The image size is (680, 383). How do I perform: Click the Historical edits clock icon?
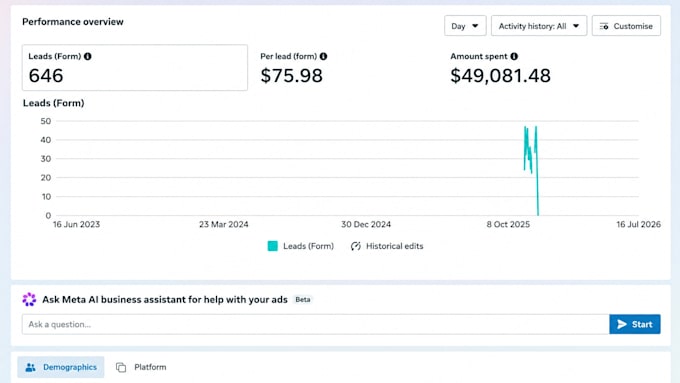[356, 246]
